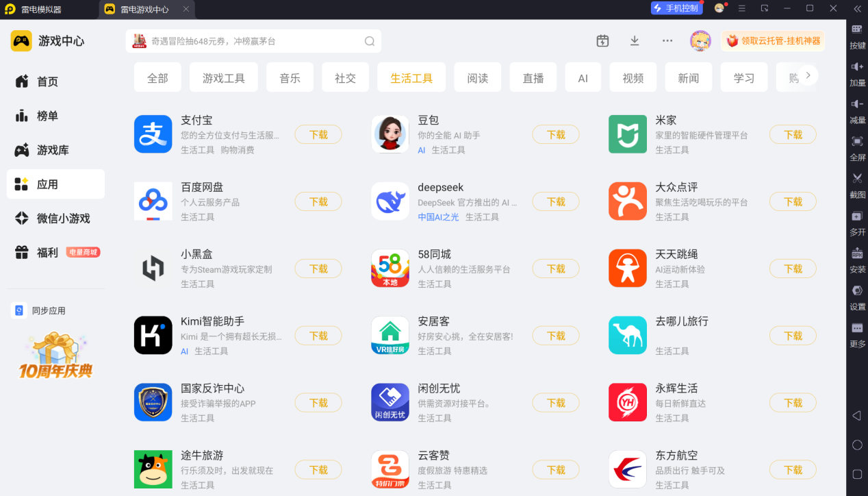Image resolution: width=868 pixels, height=496 pixels.
Task: Expand 更多 tools in the sidebar
Action: coord(857,335)
